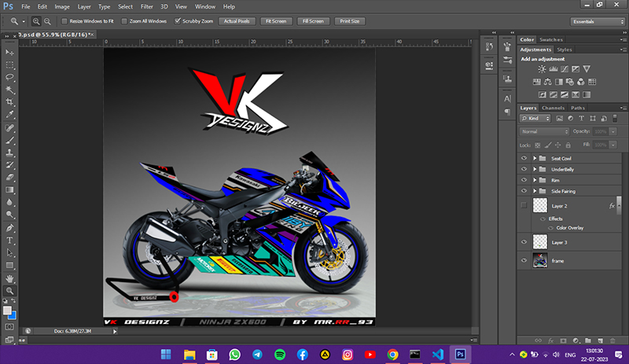Expand the UnderBelly layer group
Viewport: 629px width, 364px height.
coord(535,169)
